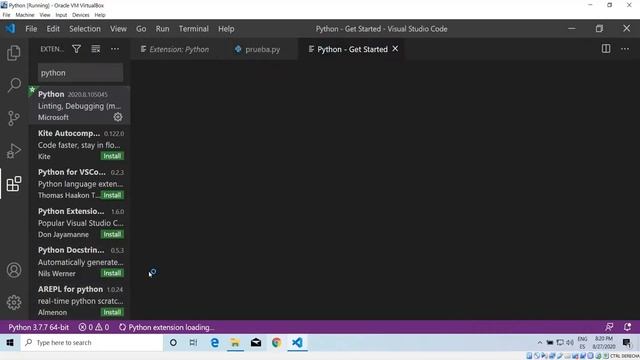The image size is (640, 360).
Task: Open the VS Code View menu
Action: click(x=118, y=29)
